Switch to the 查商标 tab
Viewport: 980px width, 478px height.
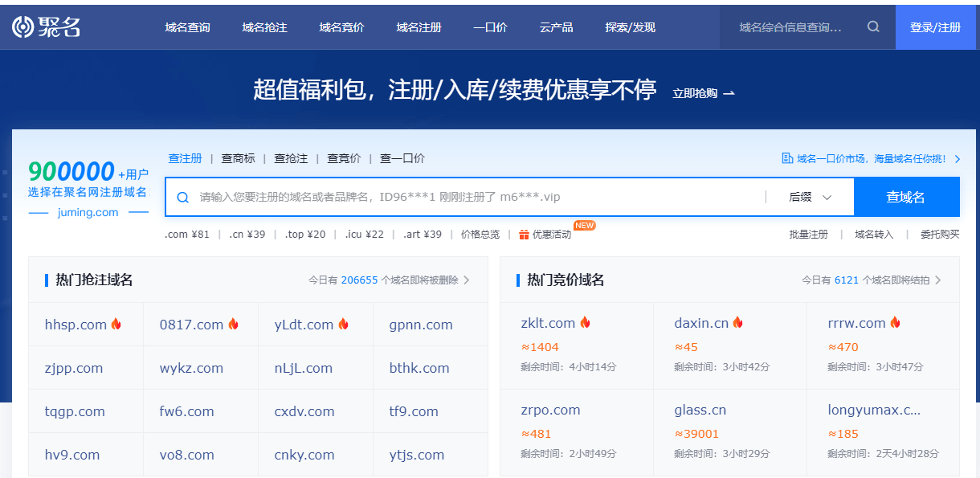click(x=237, y=158)
